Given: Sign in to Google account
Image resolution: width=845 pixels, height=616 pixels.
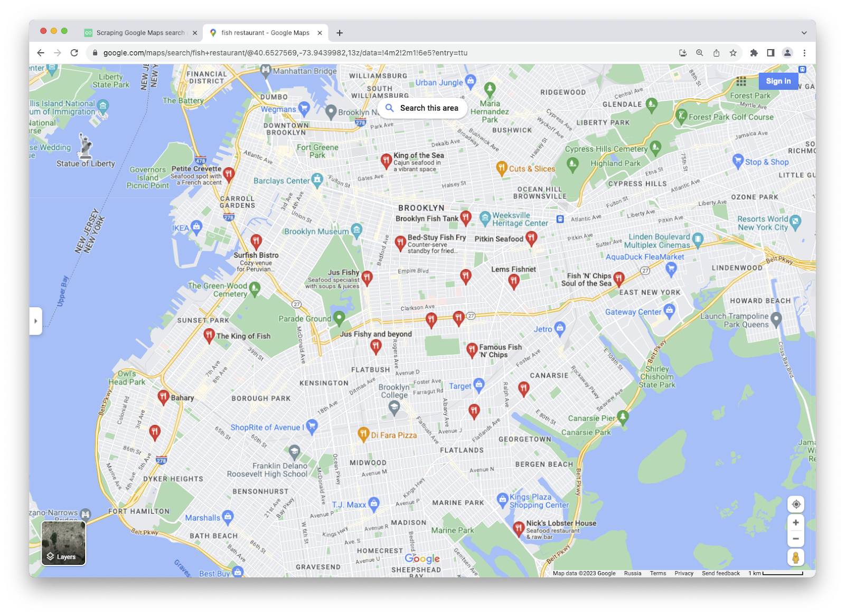Looking at the screenshot, I should (778, 81).
